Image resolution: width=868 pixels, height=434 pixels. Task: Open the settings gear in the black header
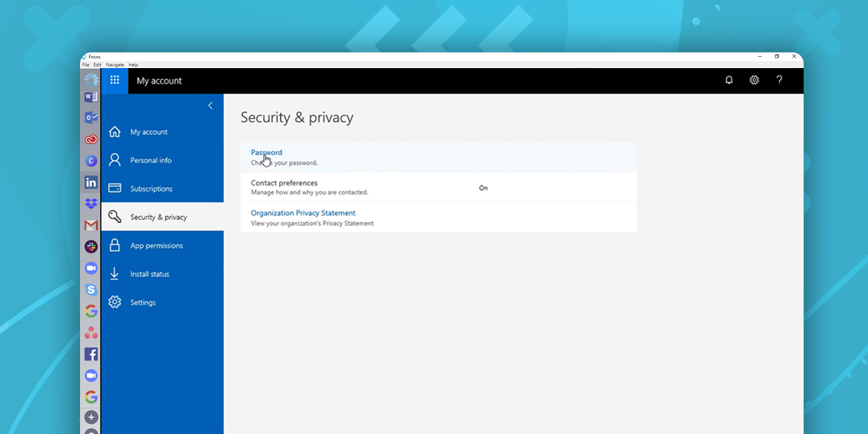tap(754, 80)
